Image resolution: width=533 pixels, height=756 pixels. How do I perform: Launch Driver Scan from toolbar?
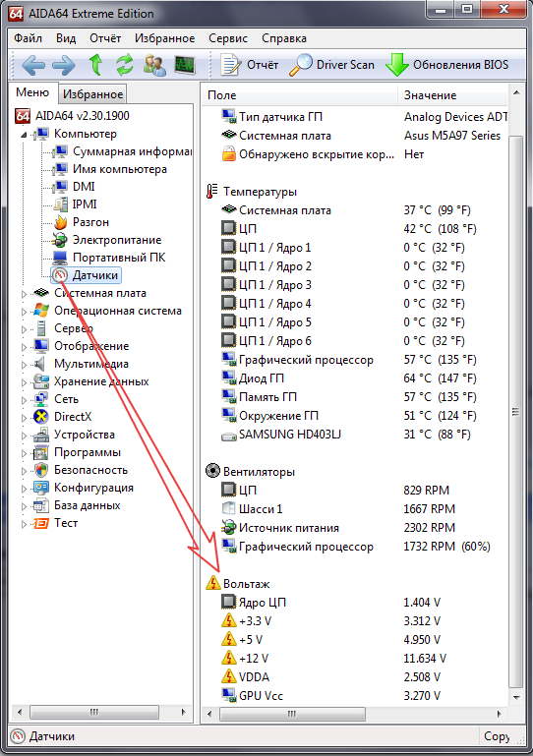pyautogui.click(x=331, y=65)
